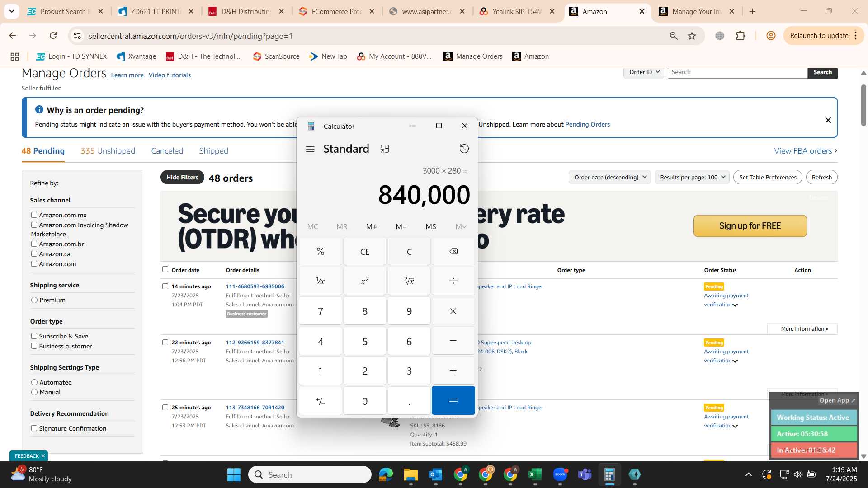Check Signature Confirmation filter
The width and height of the screenshot is (868, 488).
tap(34, 428)
